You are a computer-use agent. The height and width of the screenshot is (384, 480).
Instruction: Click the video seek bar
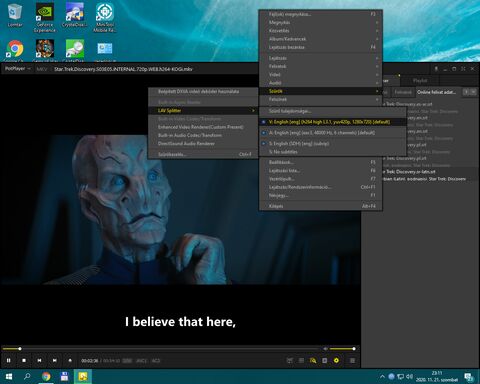(162, 349)
